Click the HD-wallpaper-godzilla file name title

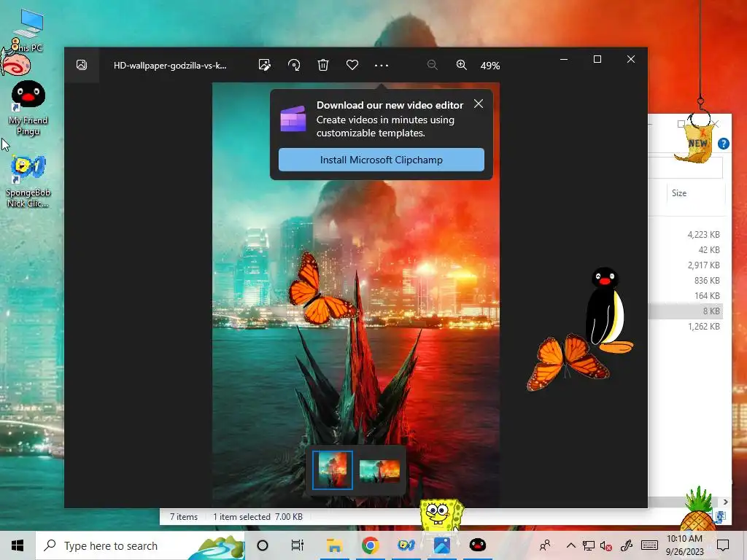pyautogui.click(x=170, y=66)
